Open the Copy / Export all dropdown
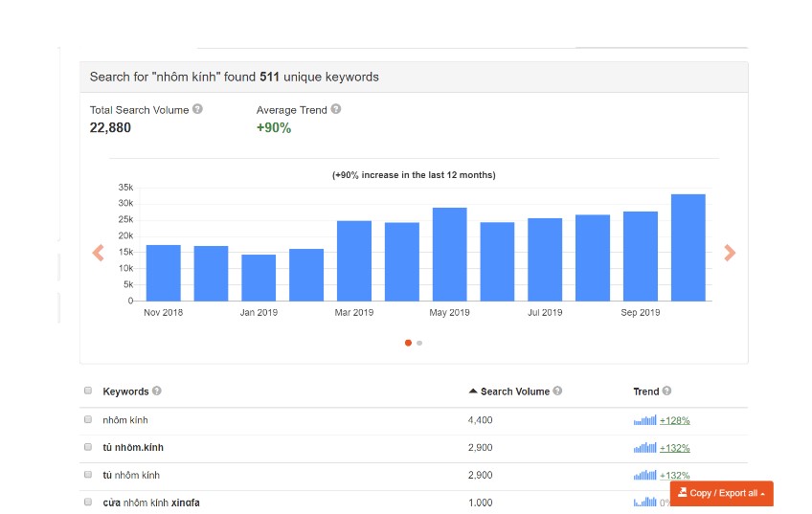The width and height of the screenshot is (812, 514). (x=721, y=493)
